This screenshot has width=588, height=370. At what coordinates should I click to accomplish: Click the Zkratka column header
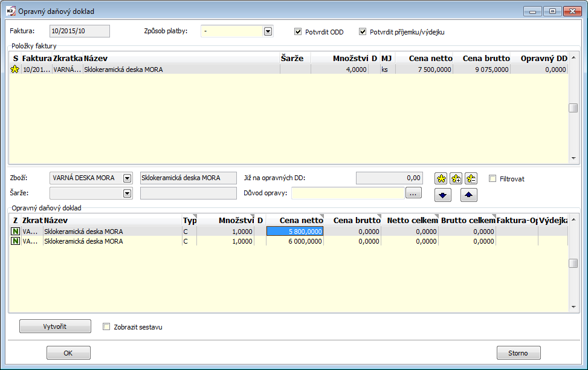[x=68, y=58]
